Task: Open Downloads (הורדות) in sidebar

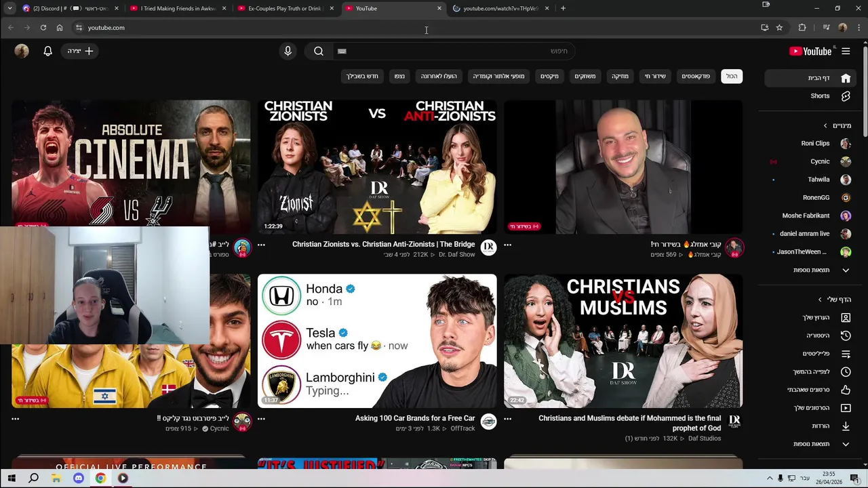Action: (x=809, y=426)
